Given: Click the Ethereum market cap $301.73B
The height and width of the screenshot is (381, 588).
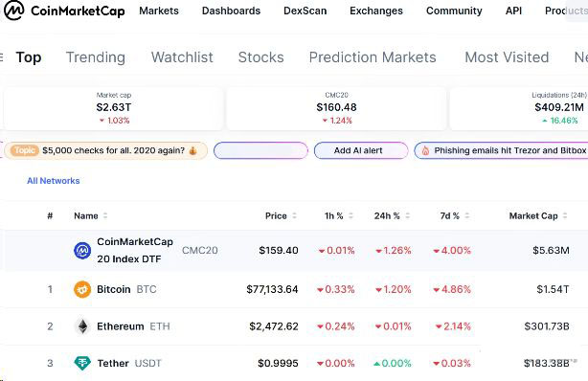Looking at the screenshot, I should 547,326.
